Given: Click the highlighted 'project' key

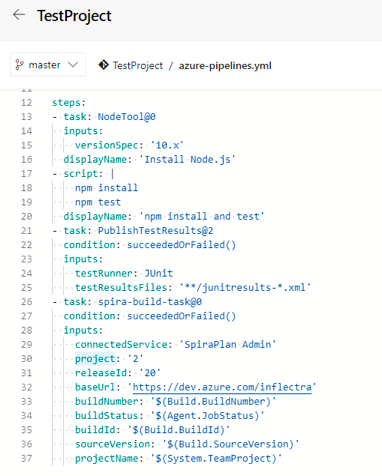Looking at the screenshot, I should tap(95, 359).
